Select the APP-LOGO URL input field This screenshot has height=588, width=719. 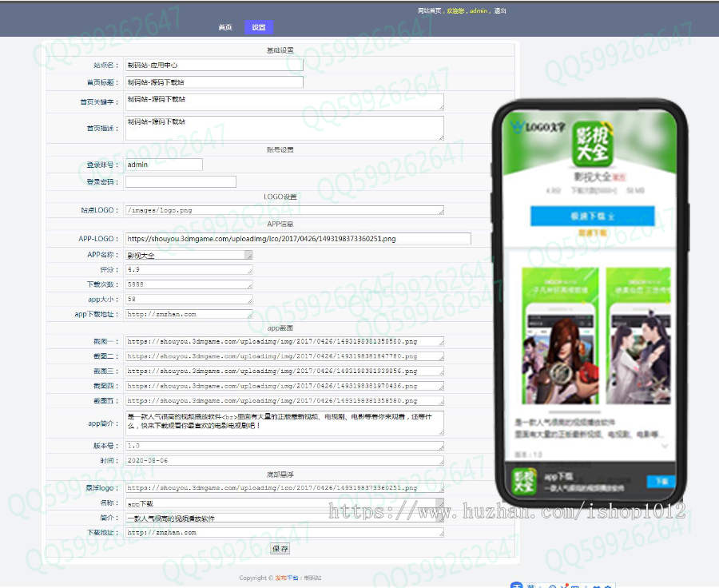pyautogui.click(x=298, y=238)
